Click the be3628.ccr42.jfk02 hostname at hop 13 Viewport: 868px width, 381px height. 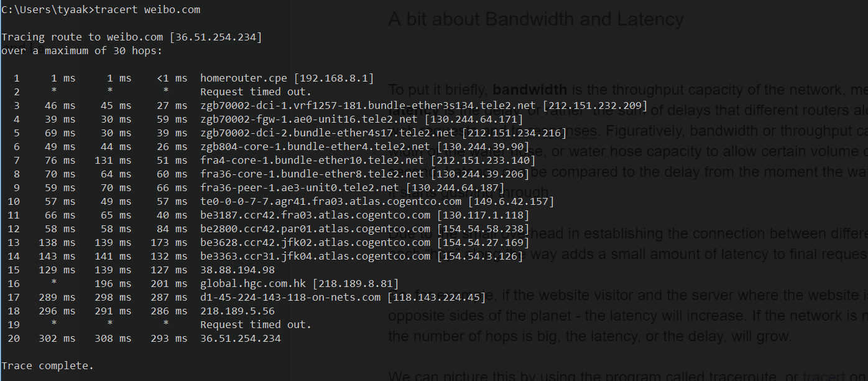315,243
